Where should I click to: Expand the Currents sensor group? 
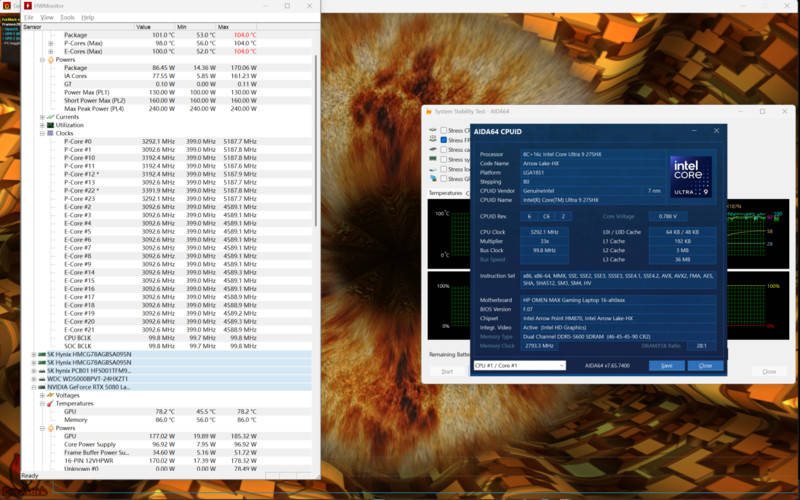(x=42, y=116)
